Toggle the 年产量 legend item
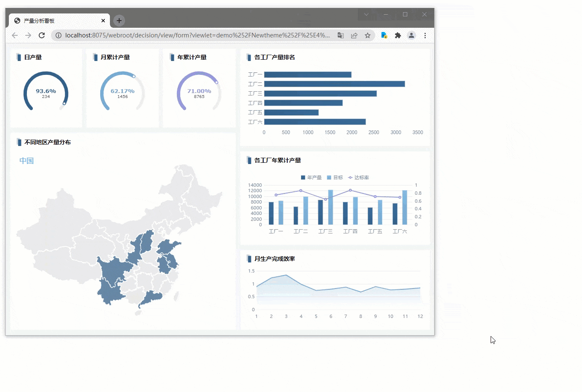 (311, 177)
